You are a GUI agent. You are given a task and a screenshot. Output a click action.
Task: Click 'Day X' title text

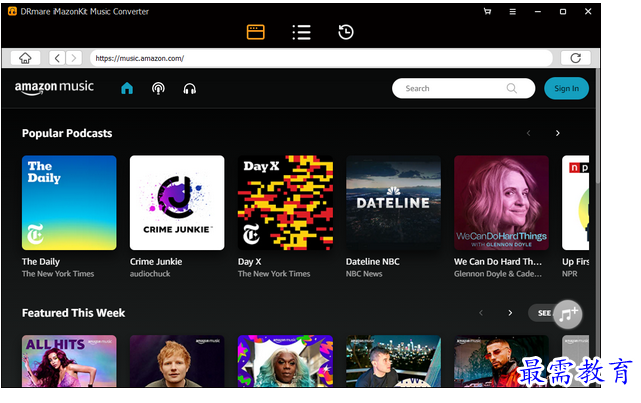[249, 262]
